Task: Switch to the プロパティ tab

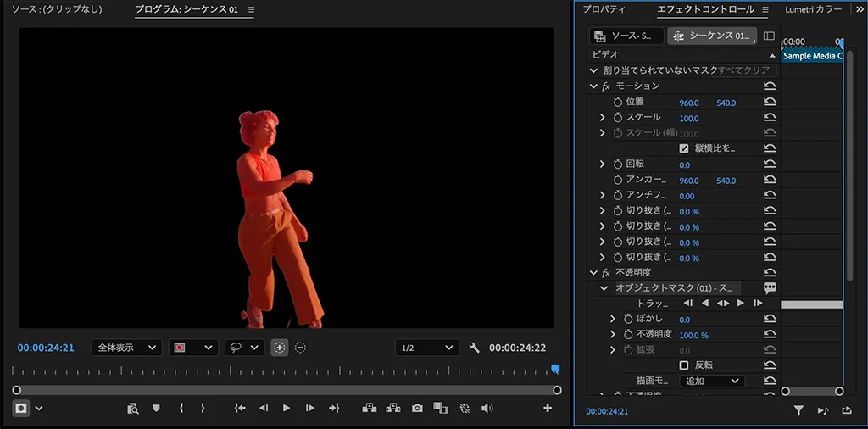Action: coord(604,10)
